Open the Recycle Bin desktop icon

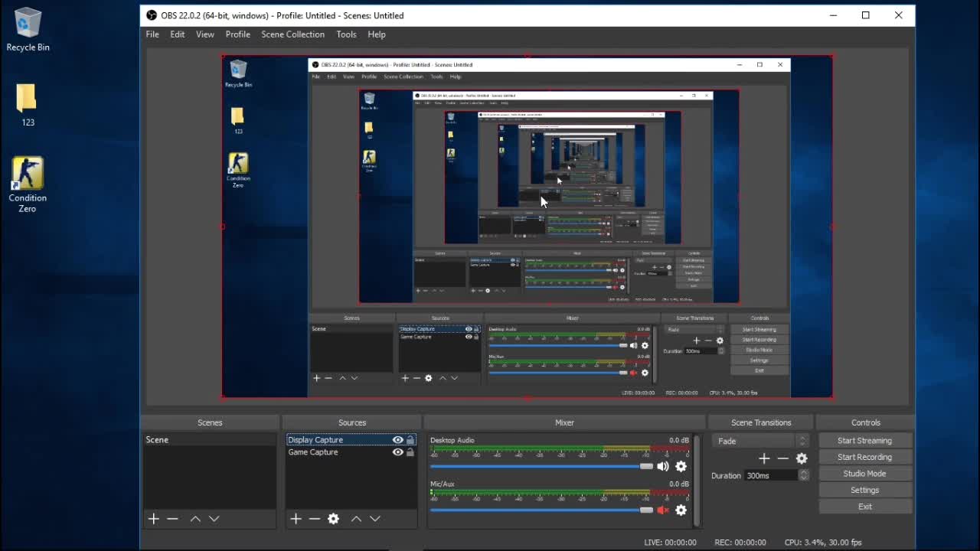28,29
